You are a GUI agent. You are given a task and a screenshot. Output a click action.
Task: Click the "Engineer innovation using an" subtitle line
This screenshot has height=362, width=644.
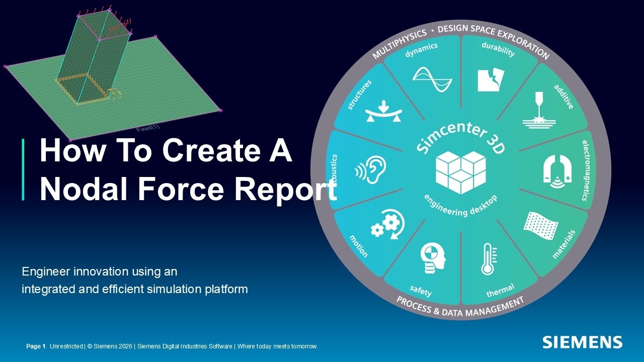pos(100,272)
